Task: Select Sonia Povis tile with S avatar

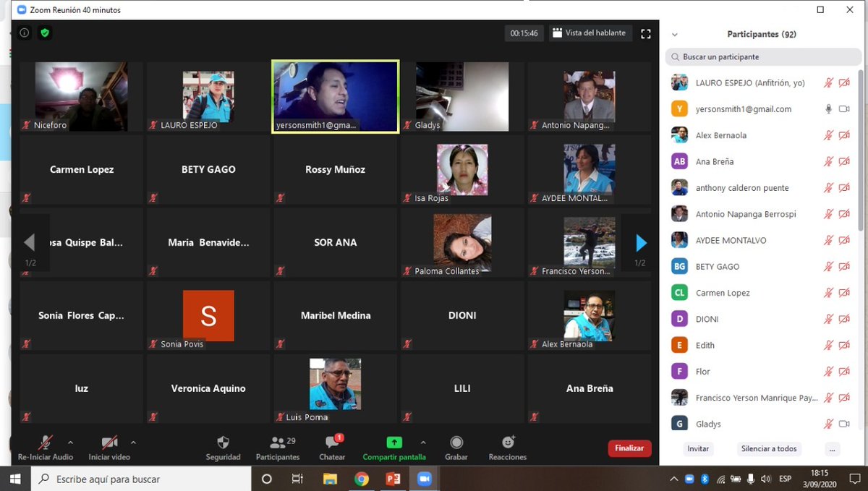Action: coord(208,316)
